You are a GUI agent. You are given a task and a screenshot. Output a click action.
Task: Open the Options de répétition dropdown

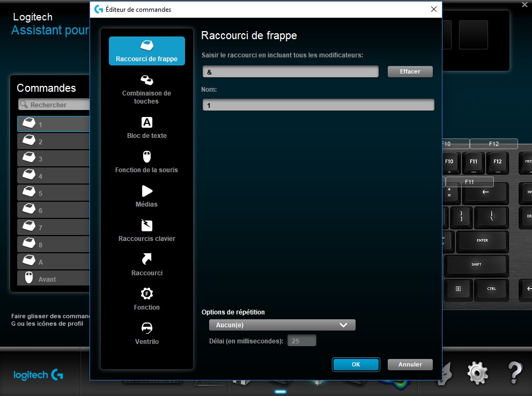pos(282,325)
